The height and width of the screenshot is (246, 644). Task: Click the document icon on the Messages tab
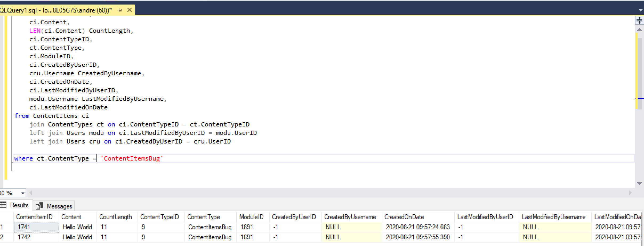coord(39,206)
